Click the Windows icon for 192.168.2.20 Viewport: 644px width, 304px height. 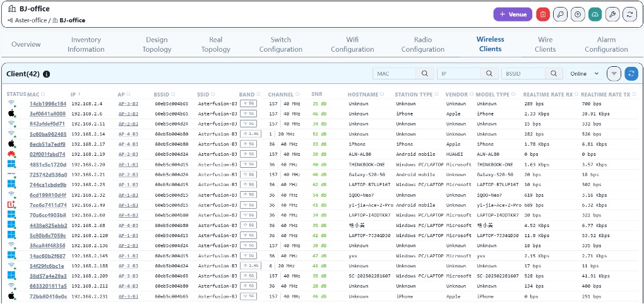[11, 165]
